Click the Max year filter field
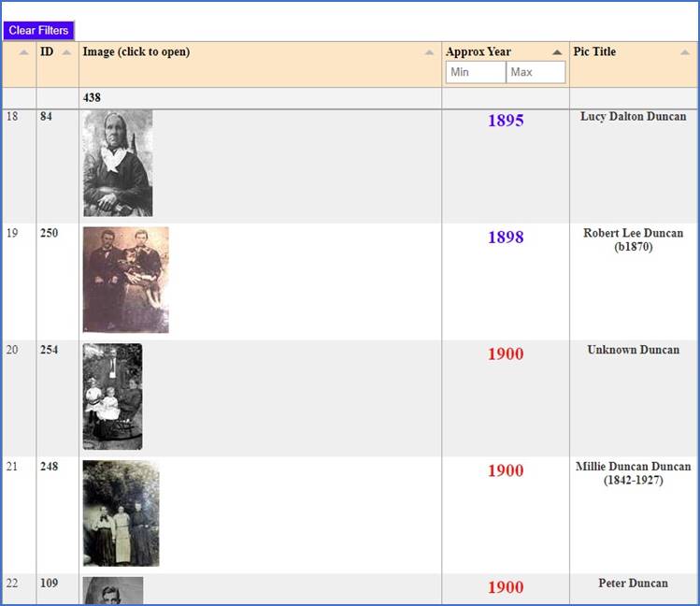The width and height of the screenshot is (700, 606). click(x=536, y=72)
